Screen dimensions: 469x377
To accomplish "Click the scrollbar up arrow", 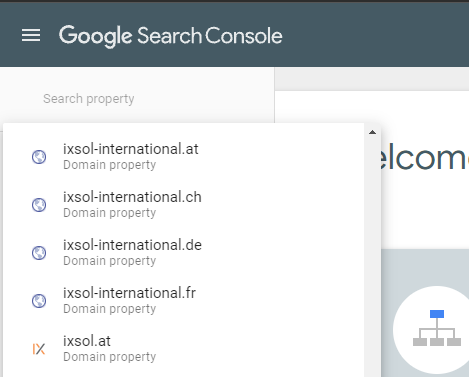I will pyautogui.click(x=372, y=132).
